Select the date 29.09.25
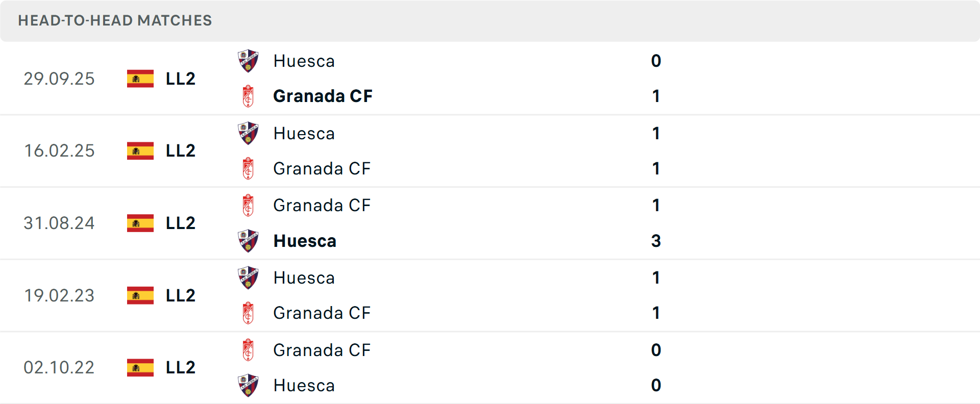This screenshot has width=980, height=404. (x=59, y=79)
